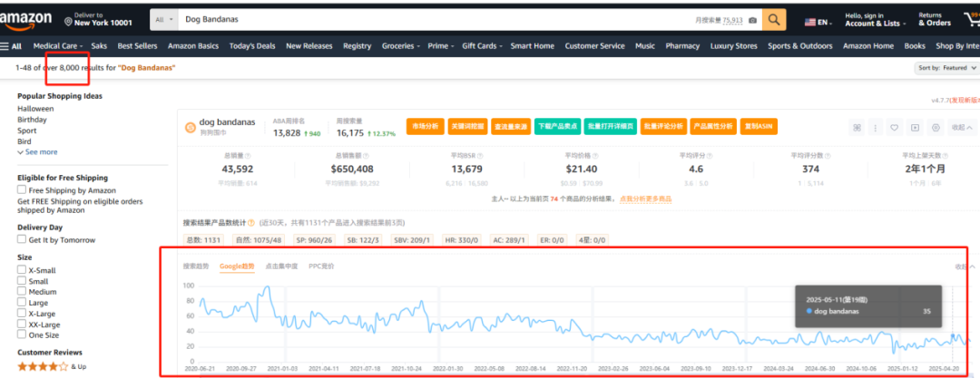This screenshot has width=980, height=378.
Task: Switch to the 搜索趋势 tab
Action: click(194, 267)
